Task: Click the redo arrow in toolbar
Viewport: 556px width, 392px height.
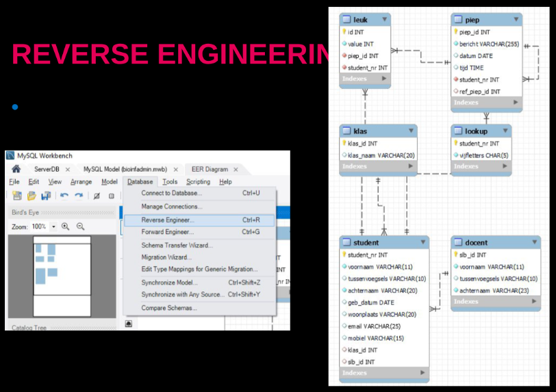Action: [79, 196]
